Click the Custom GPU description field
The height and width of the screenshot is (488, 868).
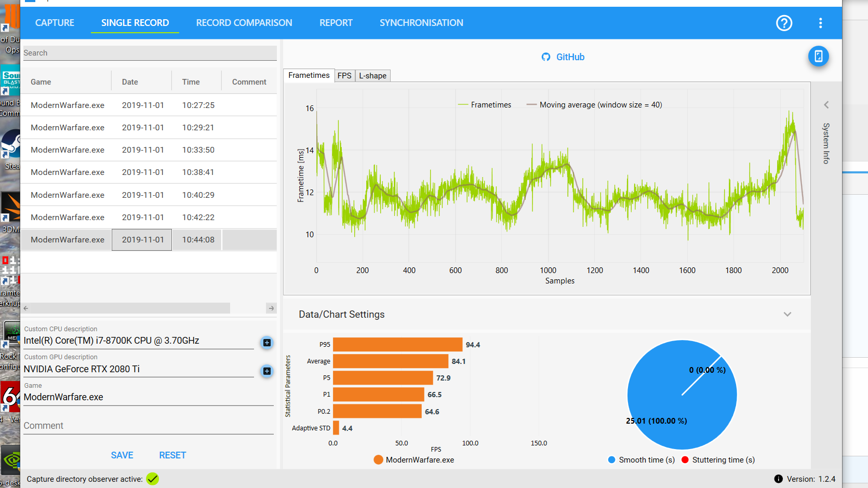[x=138, y=369]
